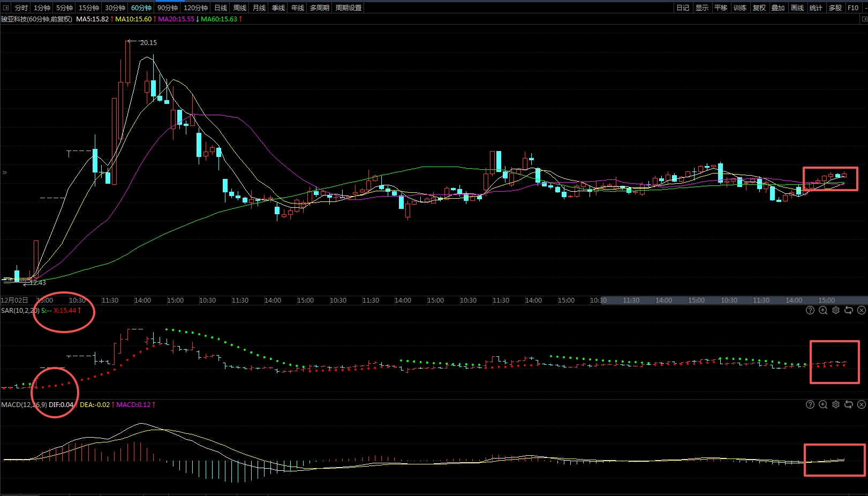Open help for the MACD indicator panel
The height and width of the screenshot is (496, 868).
(810, 404)
